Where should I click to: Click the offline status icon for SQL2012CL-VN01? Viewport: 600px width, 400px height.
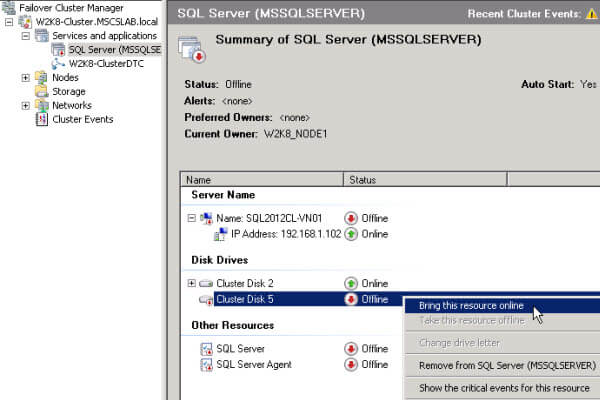coord(351,218)
